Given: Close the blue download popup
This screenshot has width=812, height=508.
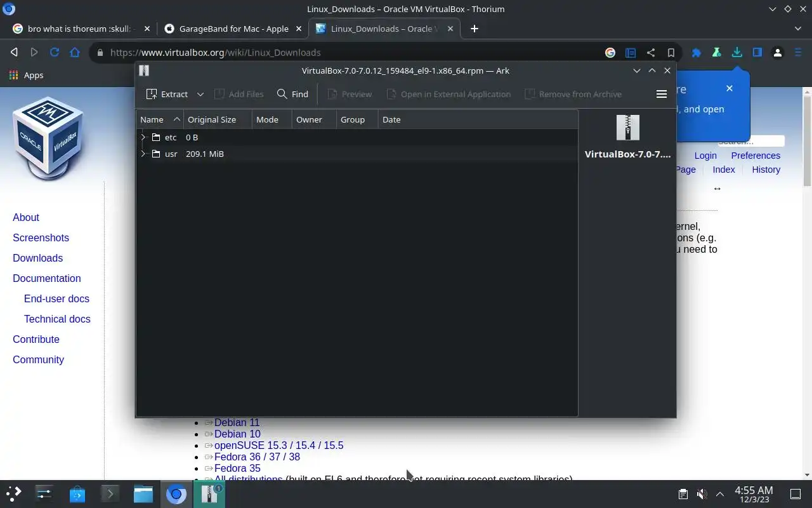Looking at the screenshot, I should [730, 88].
